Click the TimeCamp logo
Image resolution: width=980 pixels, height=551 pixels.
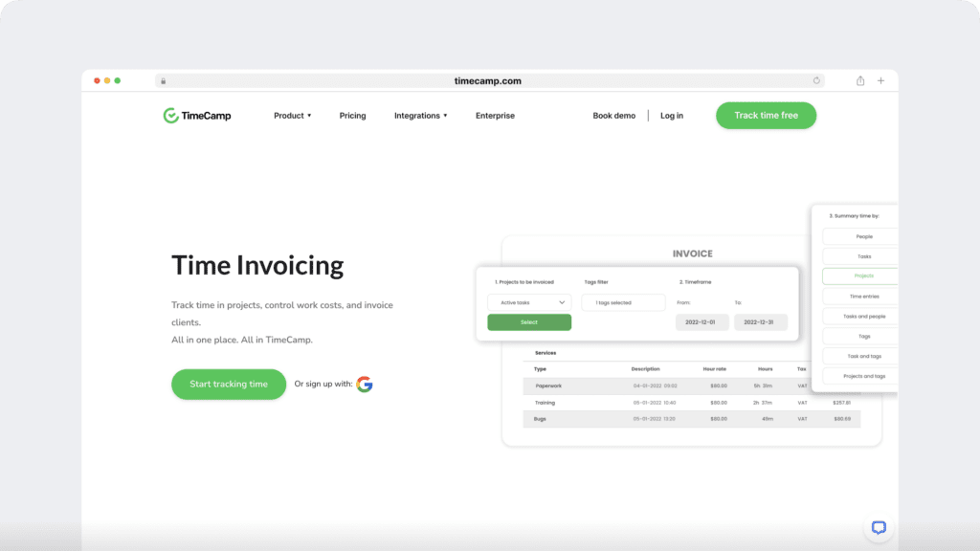196,115
